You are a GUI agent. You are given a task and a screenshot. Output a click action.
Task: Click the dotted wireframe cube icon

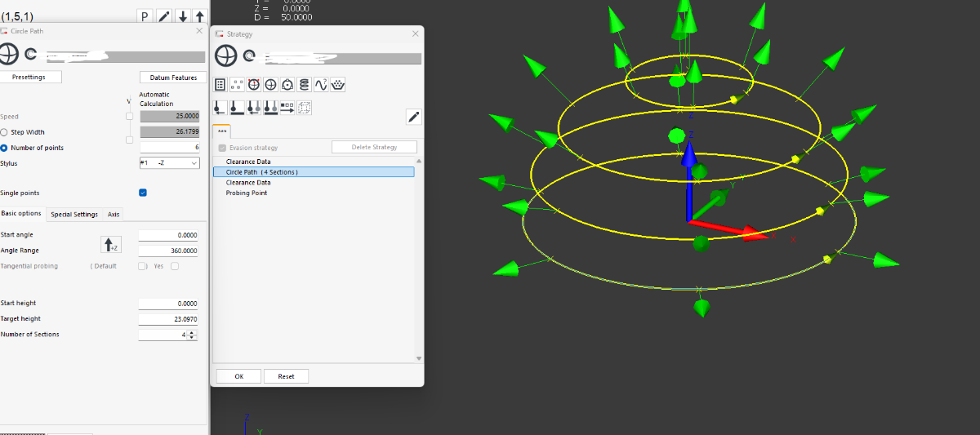304,107
